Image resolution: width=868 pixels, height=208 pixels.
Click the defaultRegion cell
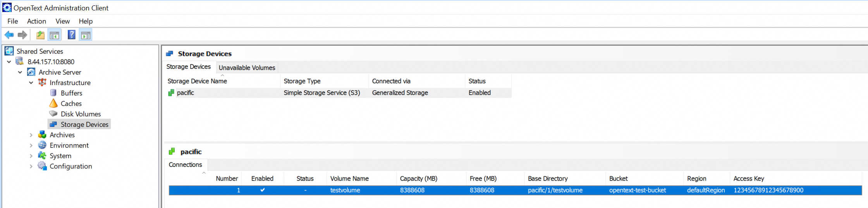[x=706, y=190]
